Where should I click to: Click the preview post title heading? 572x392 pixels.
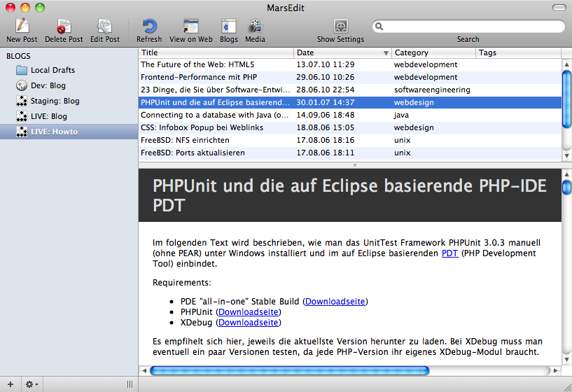coord(349,195)
